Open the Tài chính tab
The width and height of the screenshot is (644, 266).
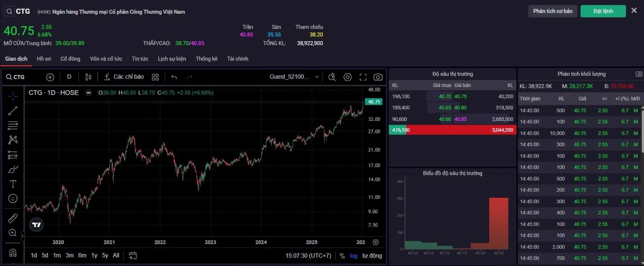tap(237, 59)
